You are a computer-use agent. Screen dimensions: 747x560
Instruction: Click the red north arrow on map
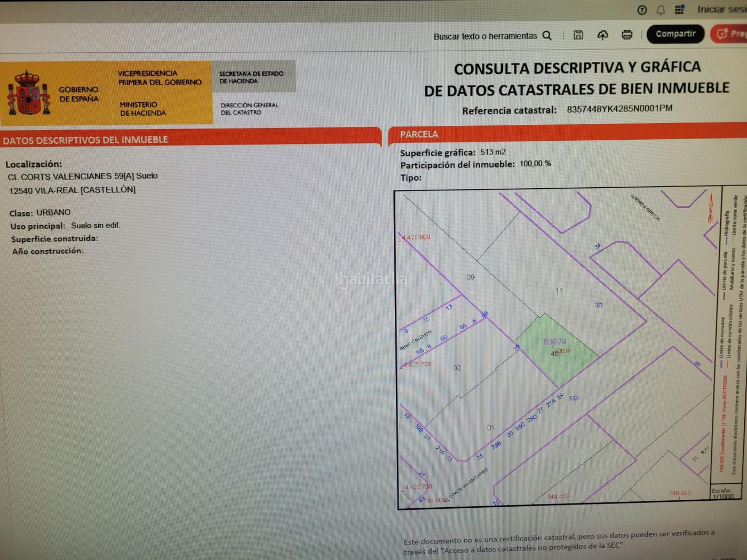point(711,209)
